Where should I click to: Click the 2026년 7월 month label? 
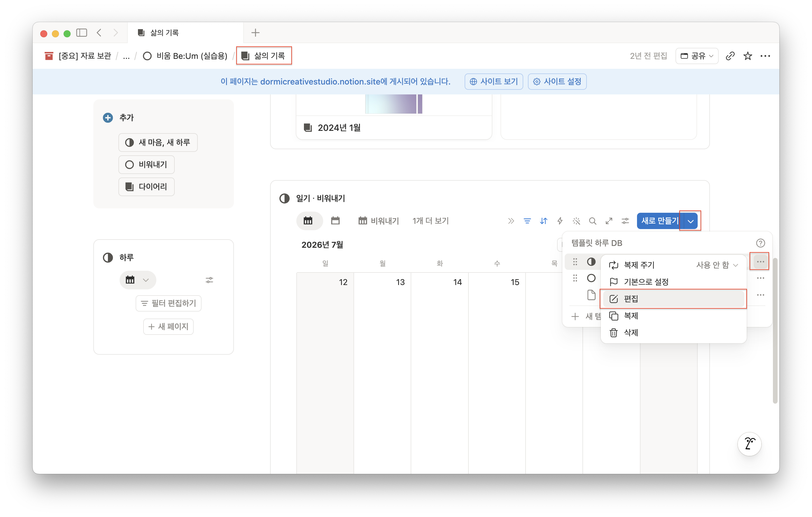pyautogui.click(x=322, y=245)
